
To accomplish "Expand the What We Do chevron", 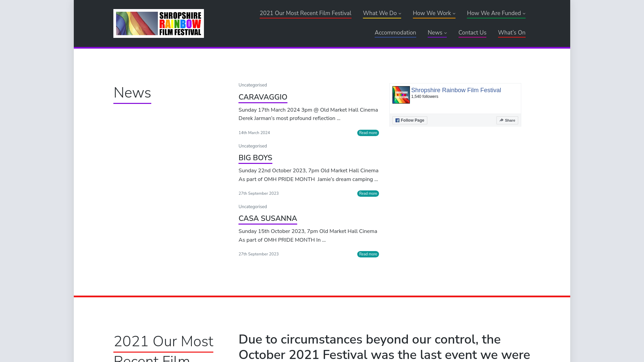I will point(400,14).
